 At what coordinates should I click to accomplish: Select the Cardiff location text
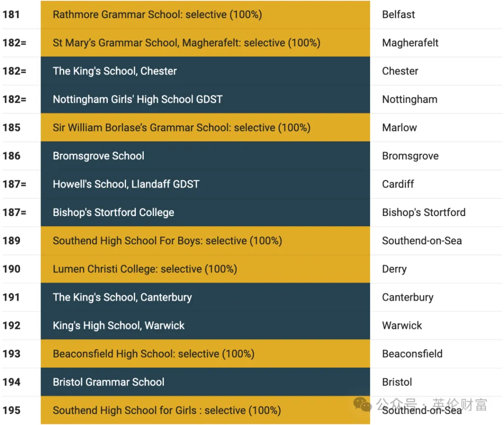pos(398,184)
